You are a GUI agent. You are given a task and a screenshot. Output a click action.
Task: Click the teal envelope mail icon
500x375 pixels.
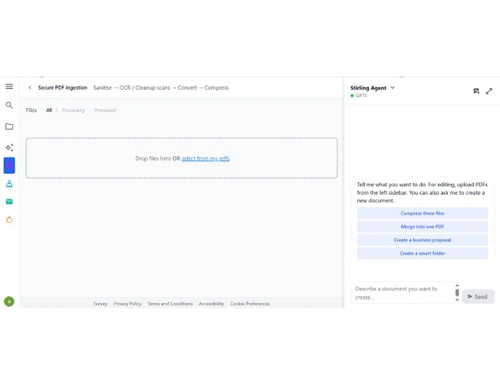(9, 202)
